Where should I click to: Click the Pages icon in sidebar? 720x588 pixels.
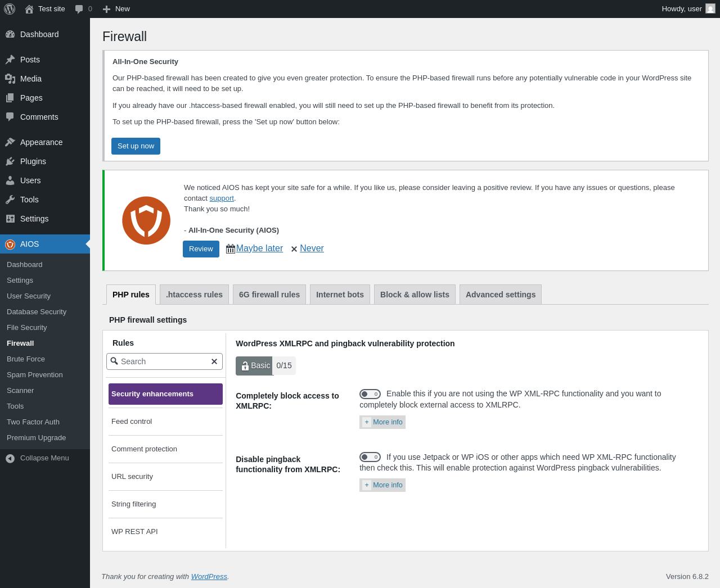pyautogui.click(x=10, y=98)
